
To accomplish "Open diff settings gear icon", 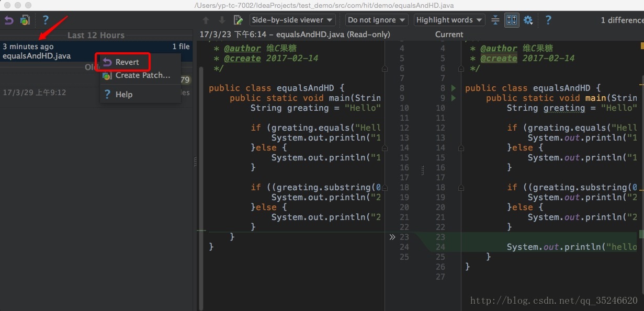I will (x=528, y=20).
